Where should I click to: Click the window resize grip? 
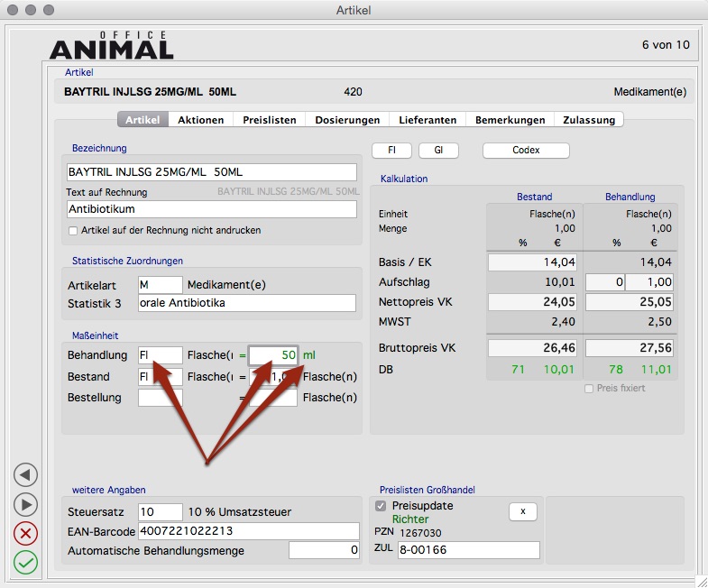coord(701,581)
